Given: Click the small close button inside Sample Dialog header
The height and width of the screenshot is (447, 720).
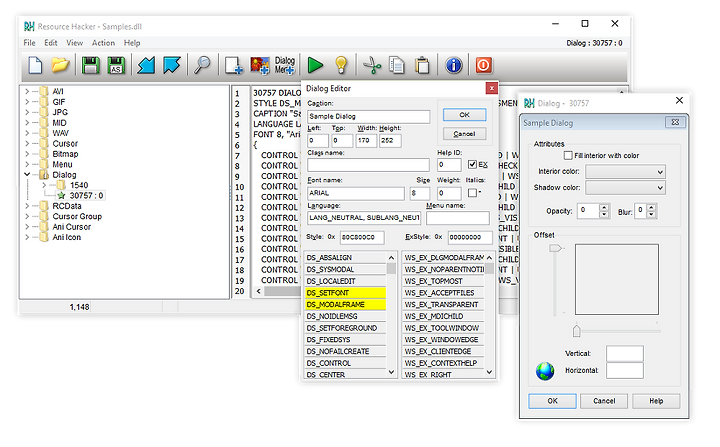Looking at the screenshot, I should (675, 122).
